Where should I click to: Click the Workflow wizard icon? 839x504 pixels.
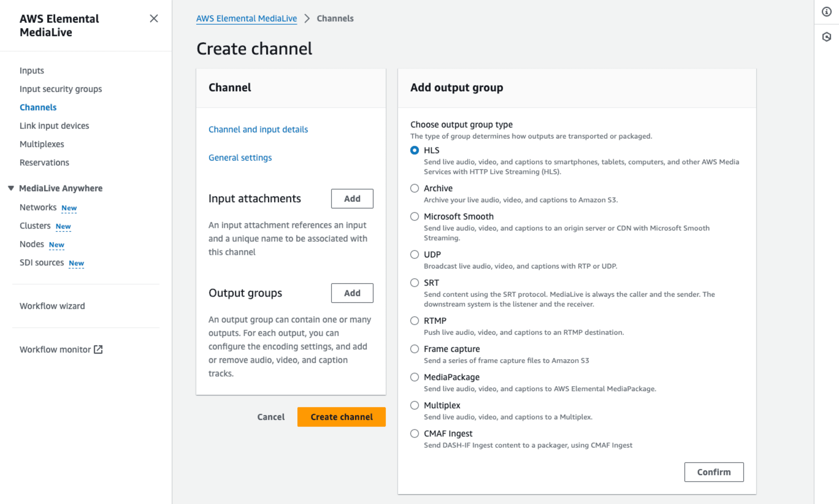pos(52,306)
